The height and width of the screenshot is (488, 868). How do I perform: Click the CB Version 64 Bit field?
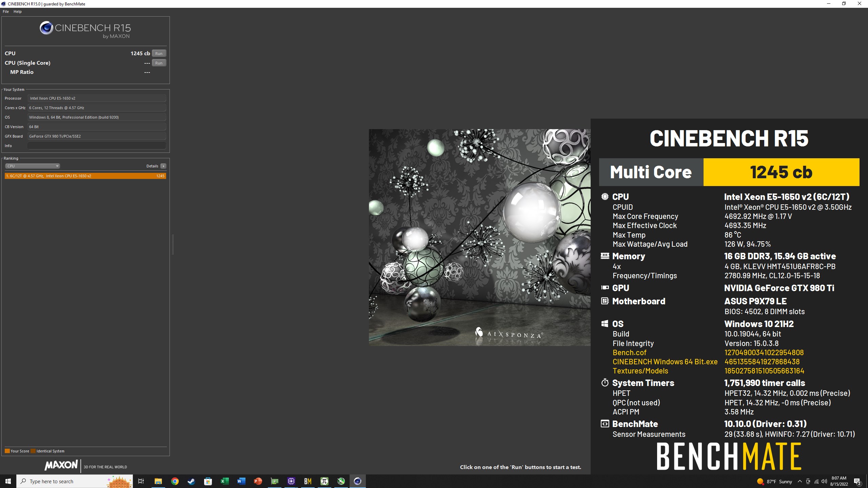(97, 127)
